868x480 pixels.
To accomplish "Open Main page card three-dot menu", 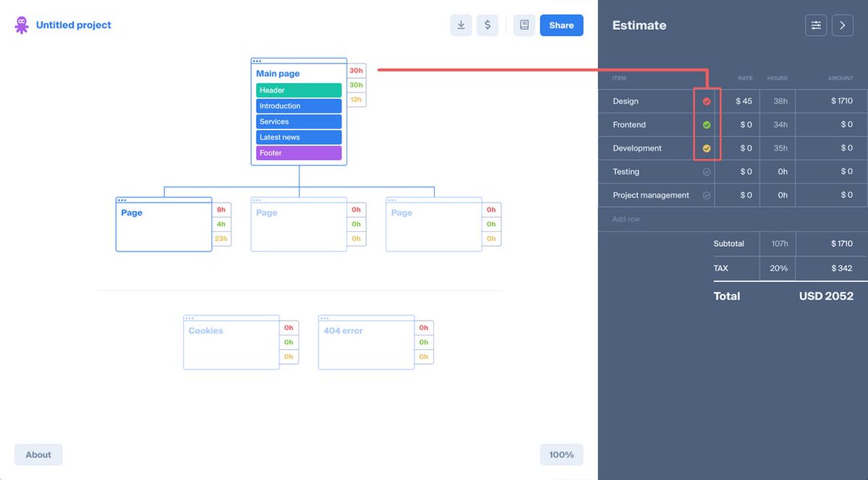I will coord(257,61).
